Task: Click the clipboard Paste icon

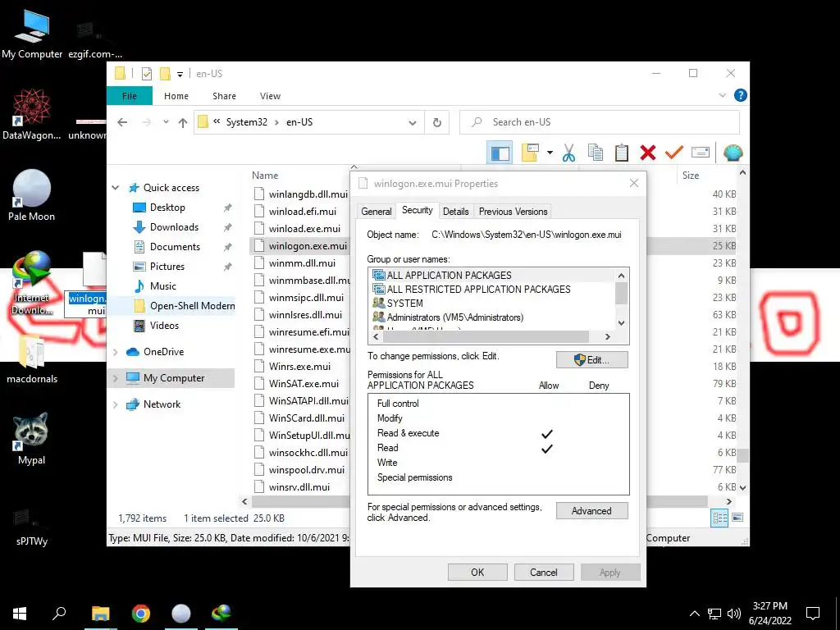Action: pyautogui.click(x=622, y=153)
